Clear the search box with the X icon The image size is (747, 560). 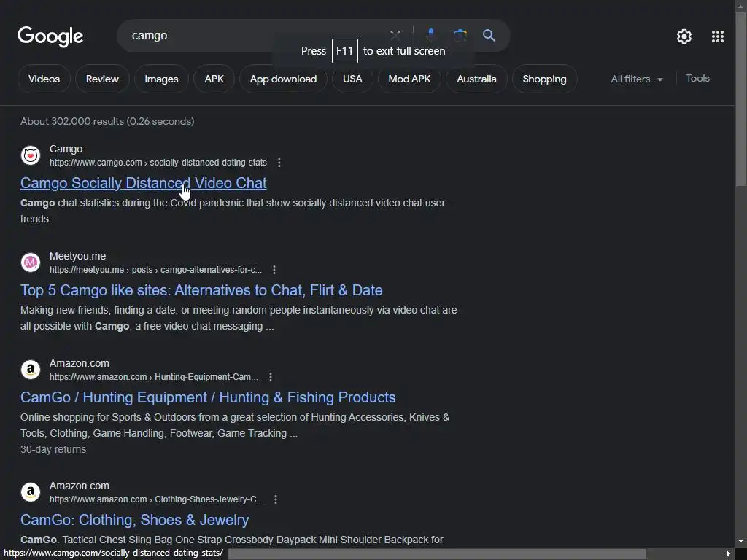(395, 35)
